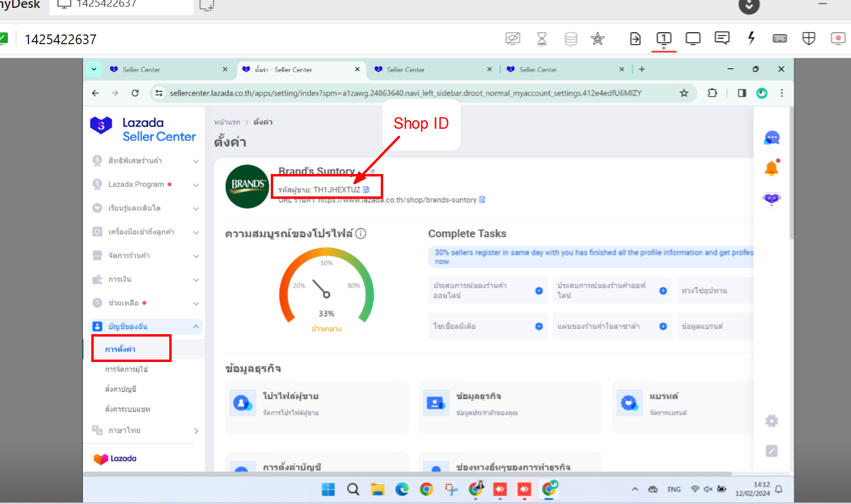851x504 pixels.
Task: Bookmark page with Chrome star icon
Action: point(684,93)
